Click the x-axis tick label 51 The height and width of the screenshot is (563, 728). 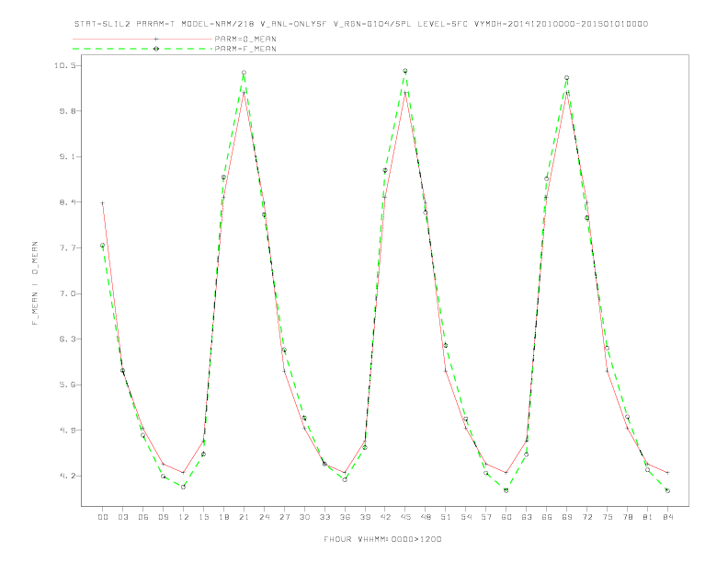(446, 517)
